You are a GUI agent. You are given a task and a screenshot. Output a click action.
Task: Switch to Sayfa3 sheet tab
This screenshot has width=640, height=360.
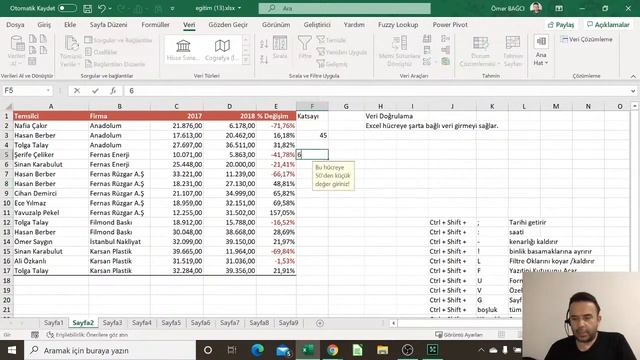click(112, 323)
